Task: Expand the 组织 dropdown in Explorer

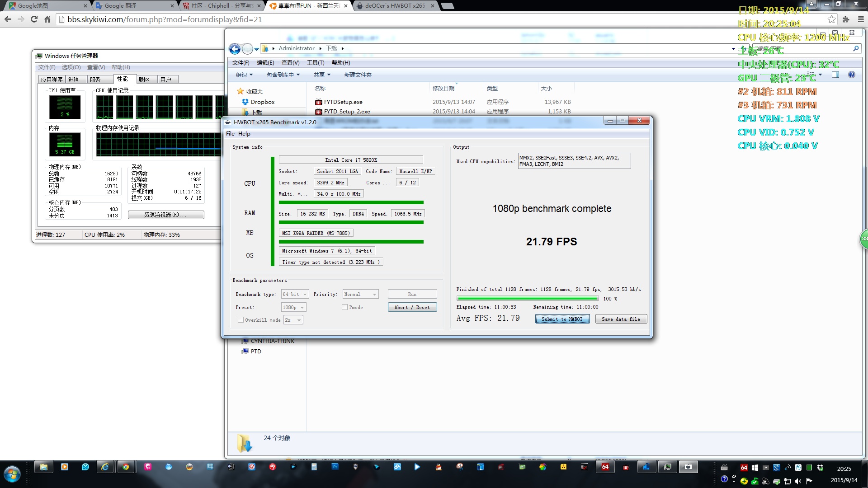Action: 244,75
